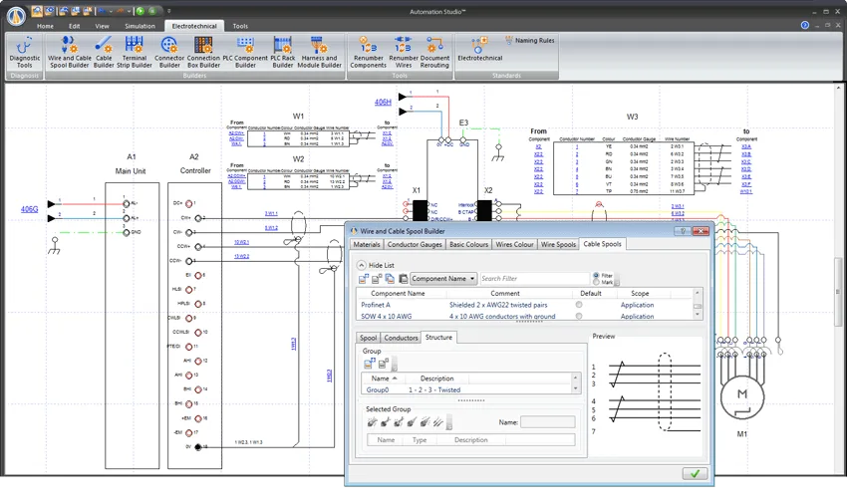Click the parallel lines icon in Selected Group toolbar
Image resolution: width=847 pixels, height=504 pixels.
[x=438, y=422]
